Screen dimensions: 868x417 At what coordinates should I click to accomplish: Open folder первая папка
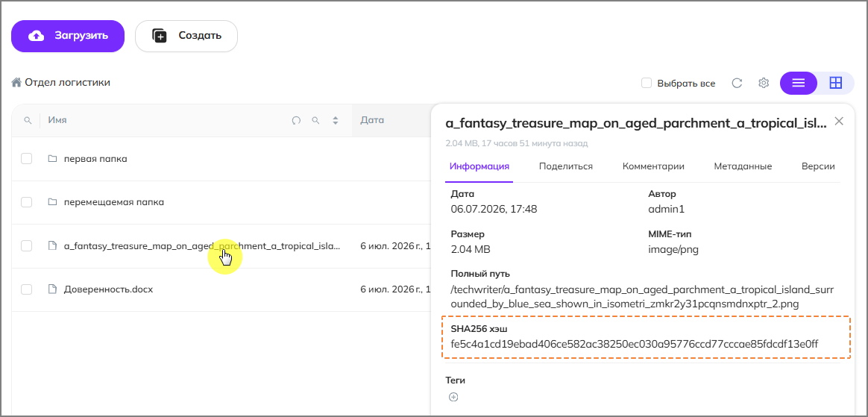tap(95, 159)
